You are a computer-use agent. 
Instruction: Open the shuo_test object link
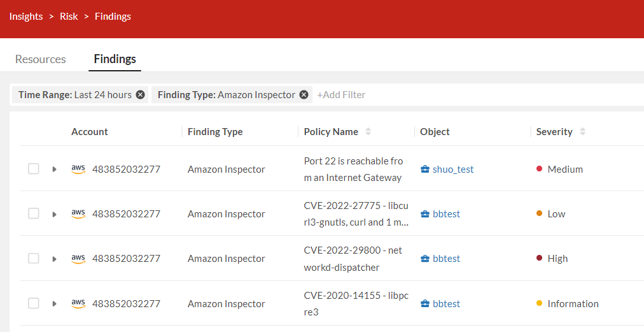[453, 170]
